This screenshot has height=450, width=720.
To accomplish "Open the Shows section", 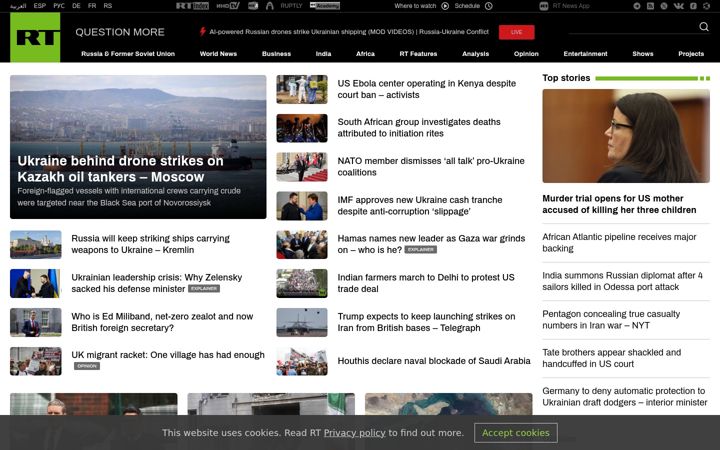I will click(643, 54).
